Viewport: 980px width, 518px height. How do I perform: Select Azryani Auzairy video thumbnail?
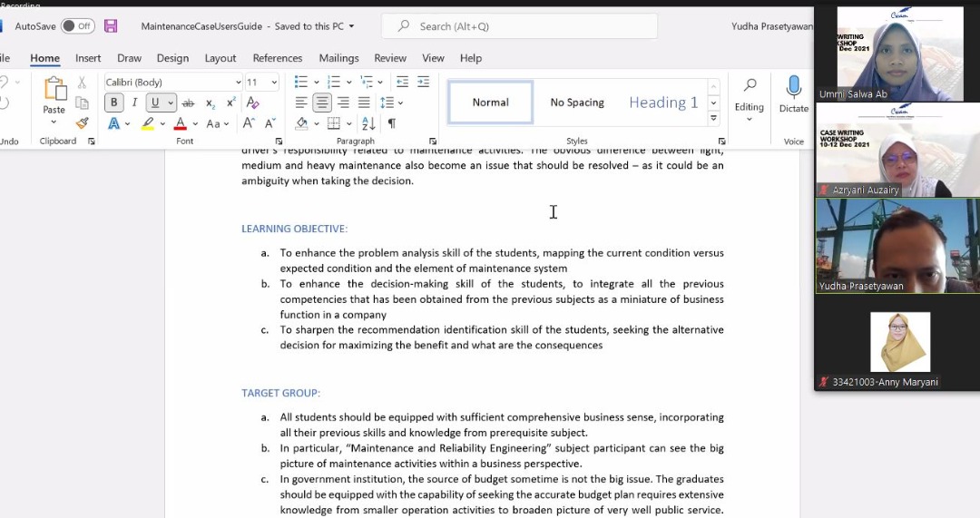[898, 150]
